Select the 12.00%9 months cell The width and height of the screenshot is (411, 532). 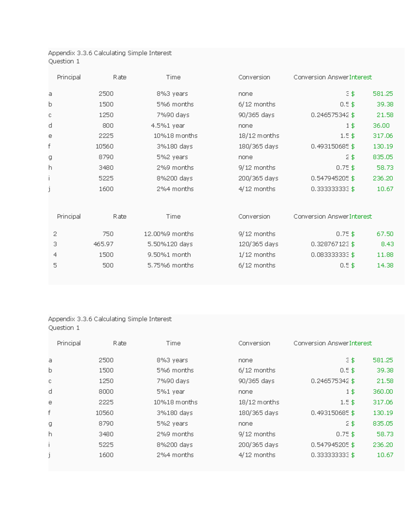coord(169,234)
